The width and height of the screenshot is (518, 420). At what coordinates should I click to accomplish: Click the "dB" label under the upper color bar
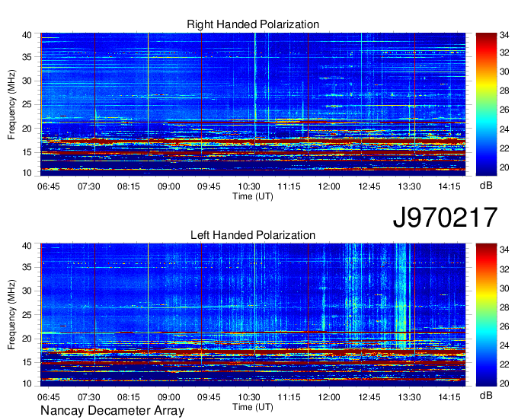coord(486,186)
